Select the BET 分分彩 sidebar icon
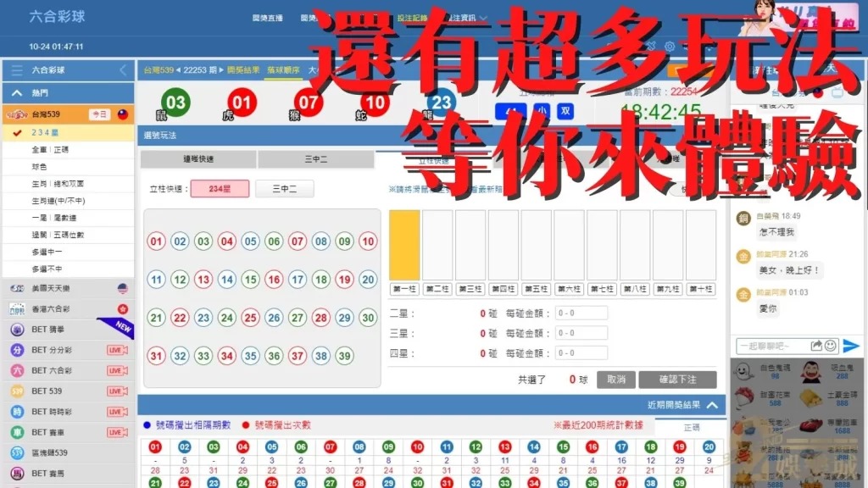Image resolution: width=868 pixels, height=488 pixels. (17, 350)
